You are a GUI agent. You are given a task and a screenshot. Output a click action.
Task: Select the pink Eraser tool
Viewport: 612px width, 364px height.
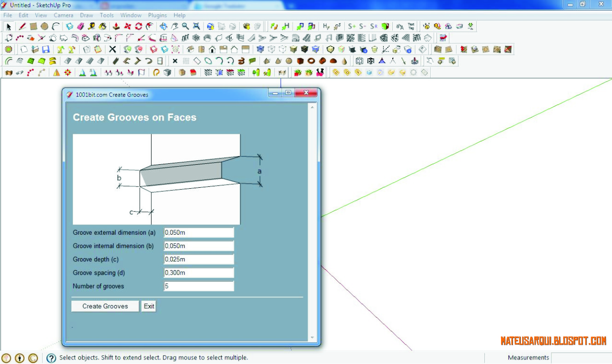tap(81, 26)
